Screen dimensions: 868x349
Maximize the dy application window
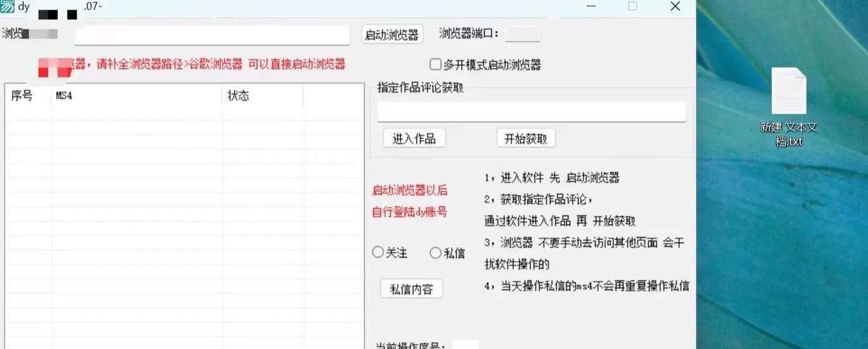632,6
